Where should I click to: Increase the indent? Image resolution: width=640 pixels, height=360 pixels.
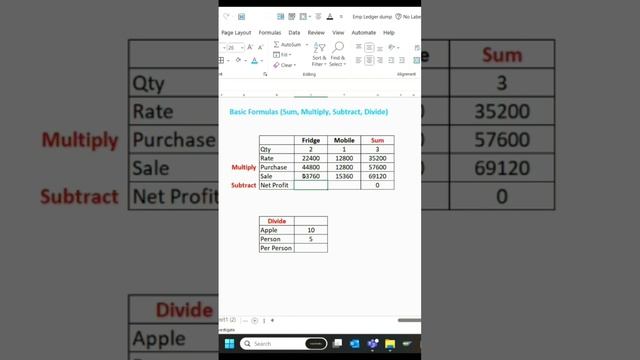pyautogui.click(x=402, y=60)
